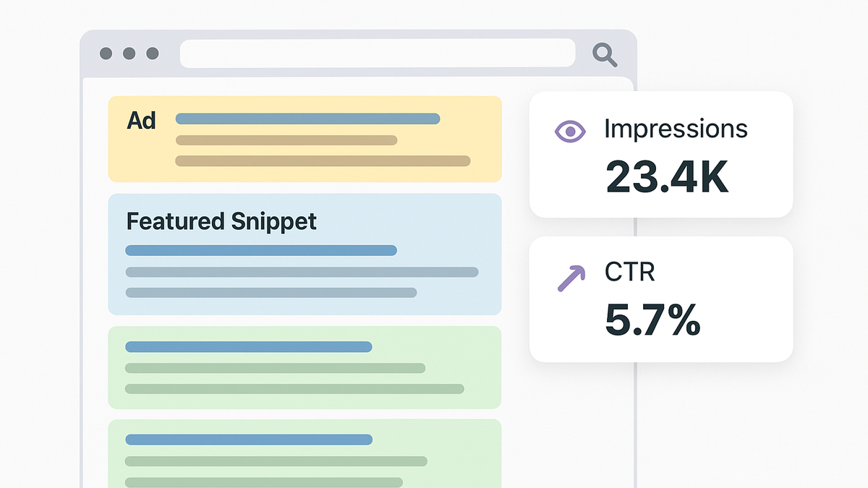
Task: Open the first green result's blue title link
Action: tap(249, 347)
